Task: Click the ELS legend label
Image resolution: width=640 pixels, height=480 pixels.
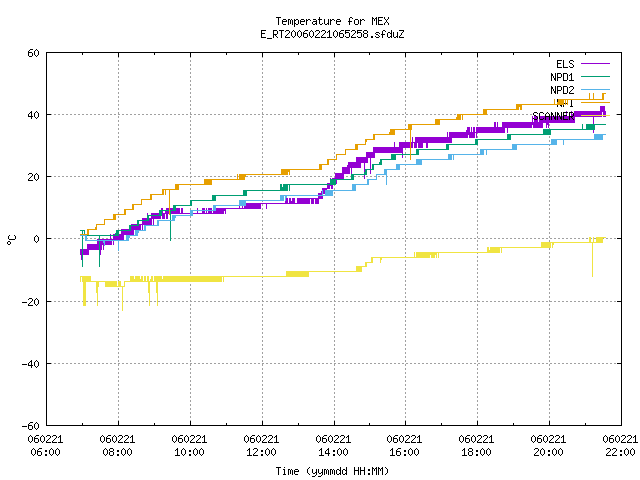Action: point(565,64)
